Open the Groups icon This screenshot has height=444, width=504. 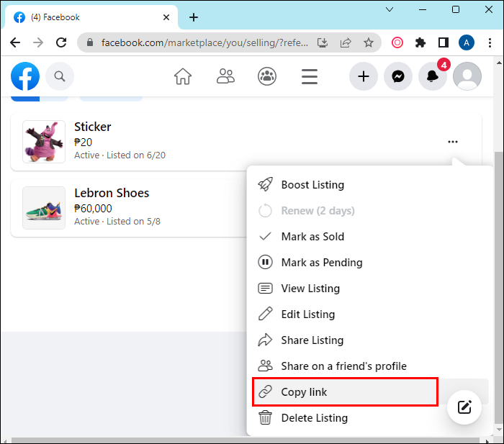[267, 76]
